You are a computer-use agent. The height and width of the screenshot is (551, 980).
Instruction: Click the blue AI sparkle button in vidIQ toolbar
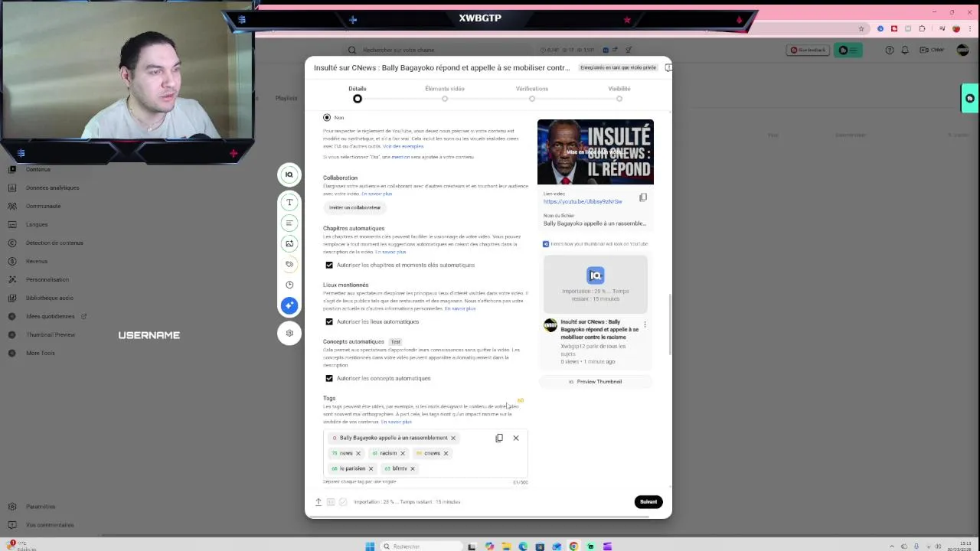(289, 305)
